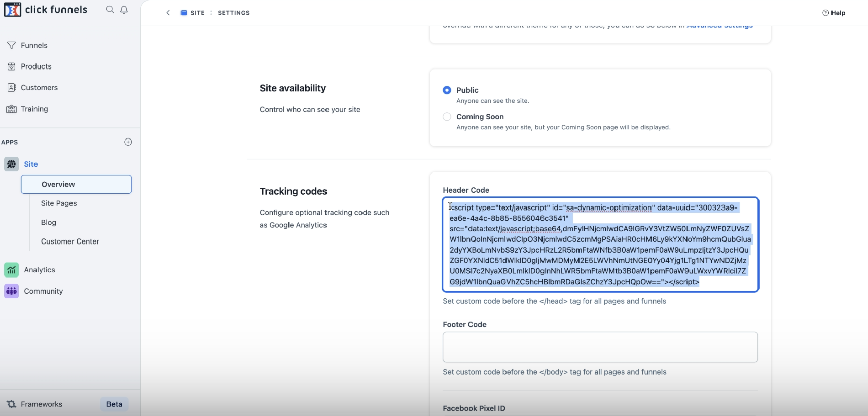Open the Training section
The height and width of the screenshot is (416, 868).
click(11, 109)
